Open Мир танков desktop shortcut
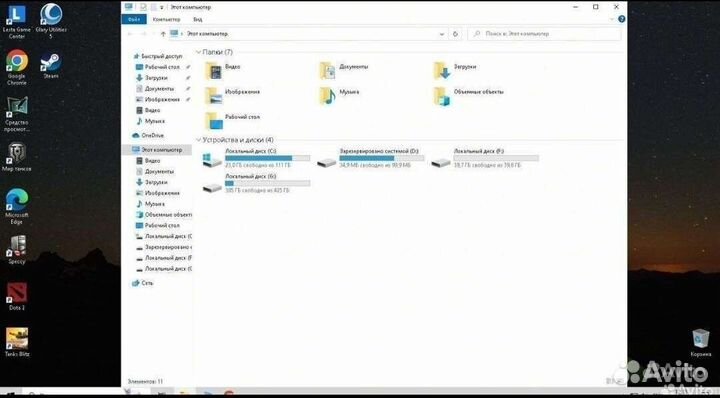This screenshot has width=720, height=398. click(x=17, y=157)
